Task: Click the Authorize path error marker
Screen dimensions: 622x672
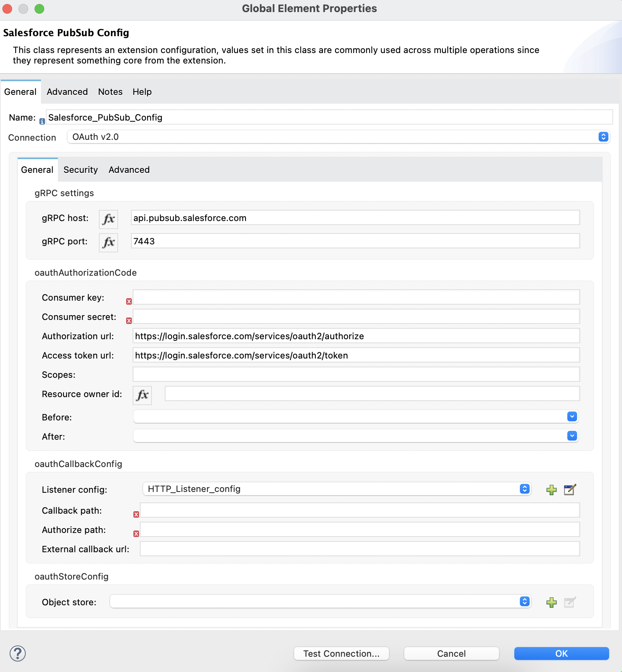Action: (x=136, y=534)
